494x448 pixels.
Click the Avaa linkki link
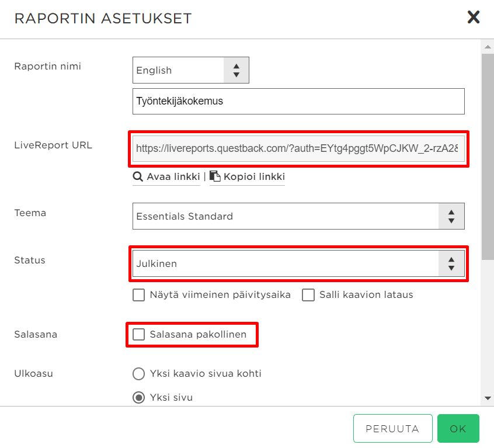(173, 176)
